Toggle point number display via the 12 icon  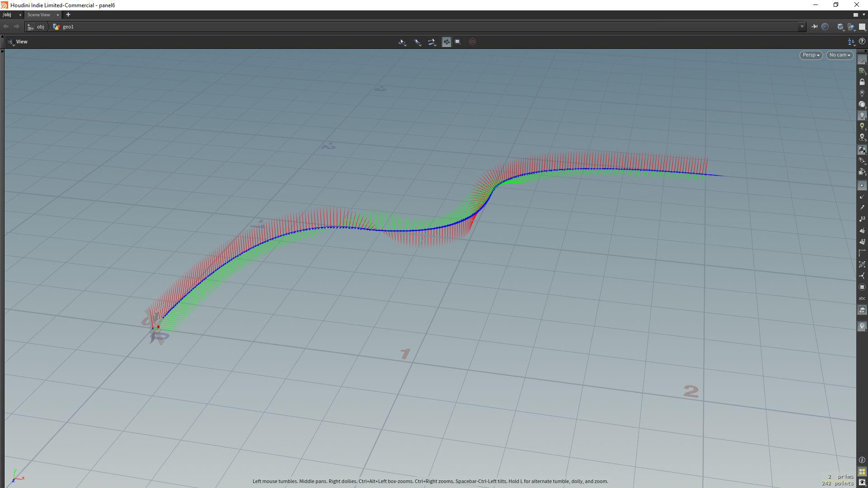[863, 220]
